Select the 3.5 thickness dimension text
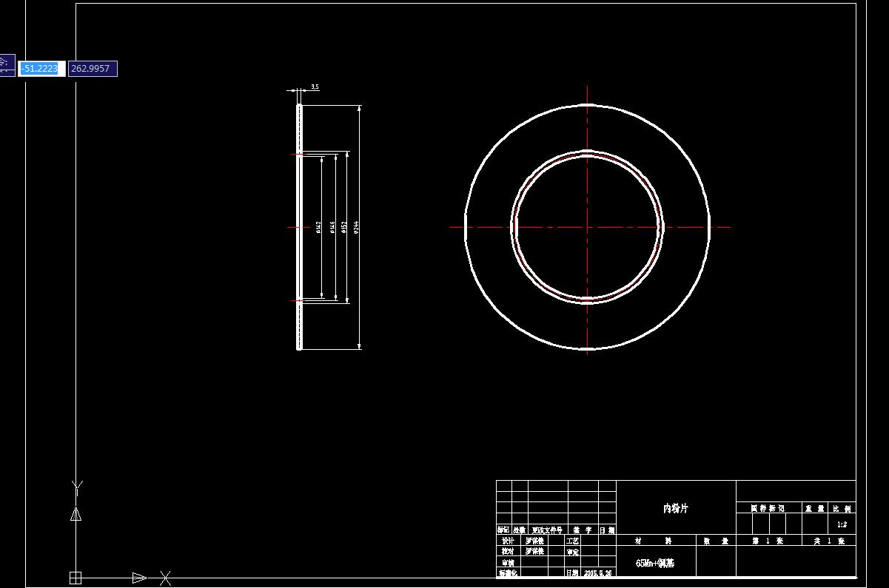 [x=315, y=87]
